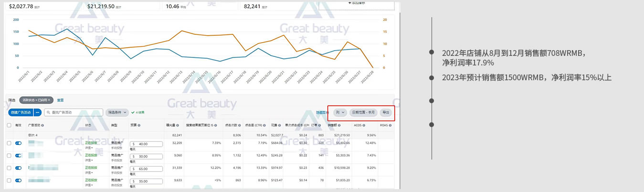Viewport: 644px width, 192px height.
Task: Disable the campaign with $35.00 budget
Action: 19,180
